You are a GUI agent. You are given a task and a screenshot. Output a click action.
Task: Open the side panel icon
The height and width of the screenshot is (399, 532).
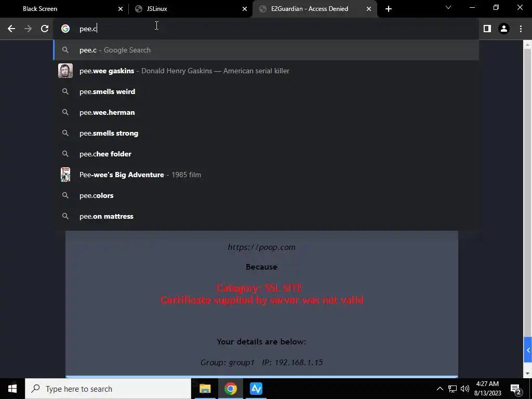487,29
